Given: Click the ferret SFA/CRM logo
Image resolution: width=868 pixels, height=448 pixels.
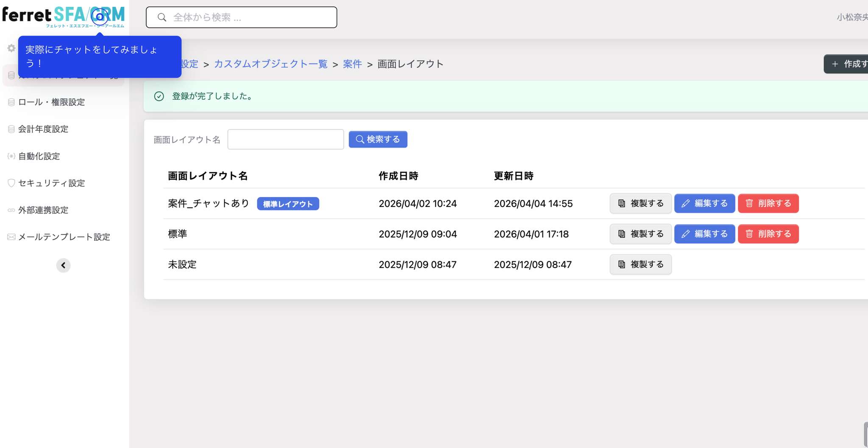Looking at the screenshot, I should [64, 17].
